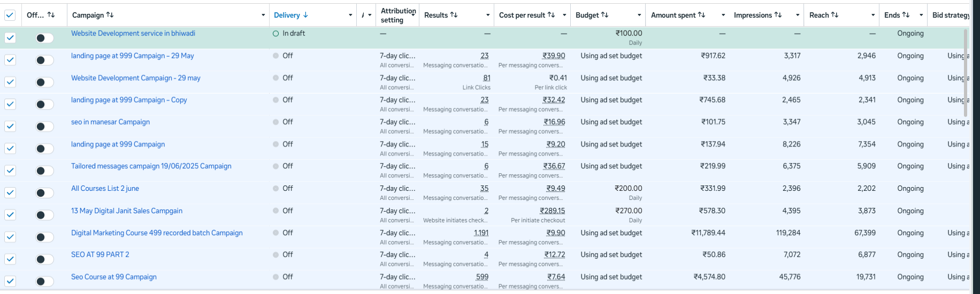The height and width of the screenshot is (294, 980).
Task: Open Seo Course at 99 Campaign link
Action: click(x=114, y=277)
